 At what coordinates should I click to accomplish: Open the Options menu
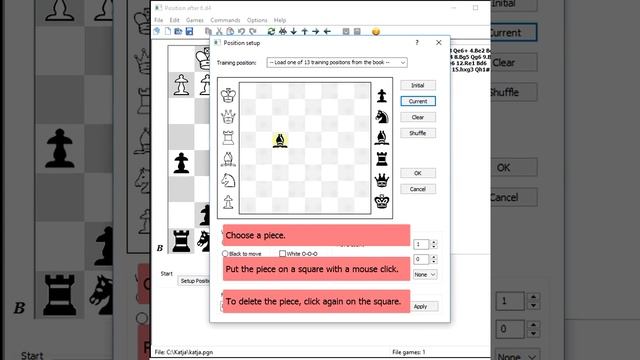(257, 20)
